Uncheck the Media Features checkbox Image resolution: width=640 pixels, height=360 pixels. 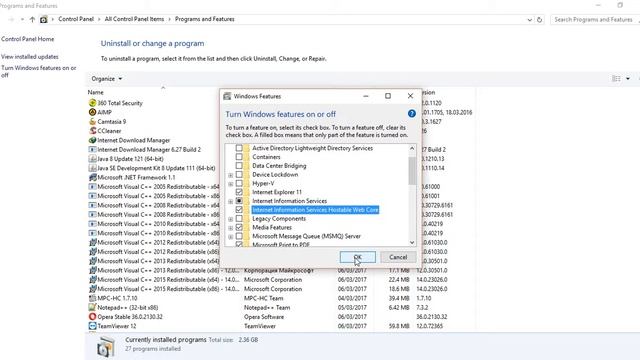pyautogui.click(x=239, y=227)
